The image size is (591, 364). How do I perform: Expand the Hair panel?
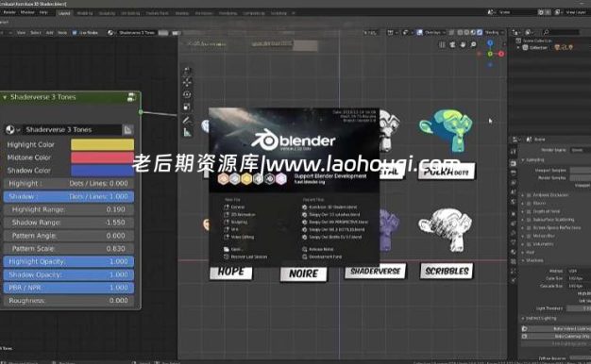[x=523, y=252]
